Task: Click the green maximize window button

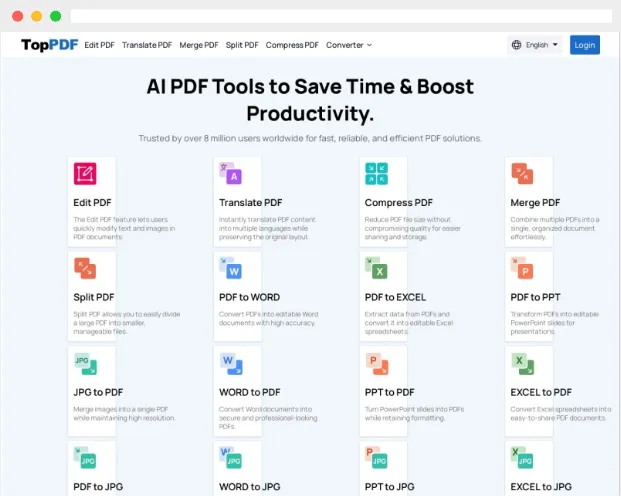Action: (55, 16)
